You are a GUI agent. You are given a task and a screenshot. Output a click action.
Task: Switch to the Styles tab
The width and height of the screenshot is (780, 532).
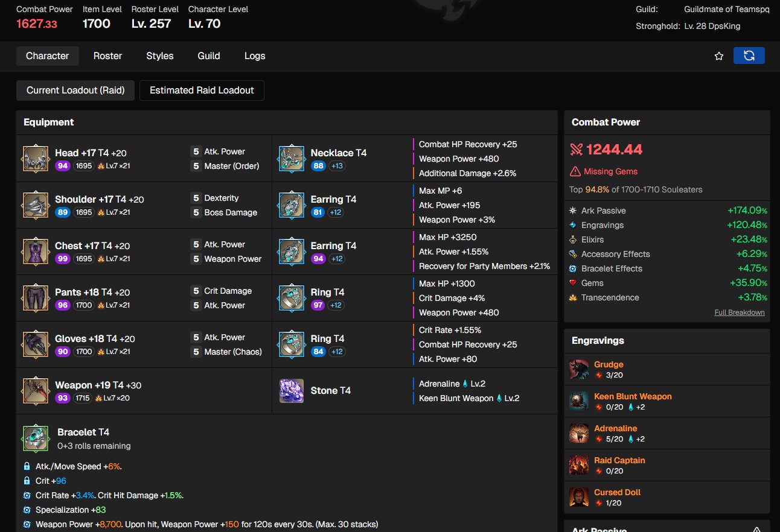(159, 56)
